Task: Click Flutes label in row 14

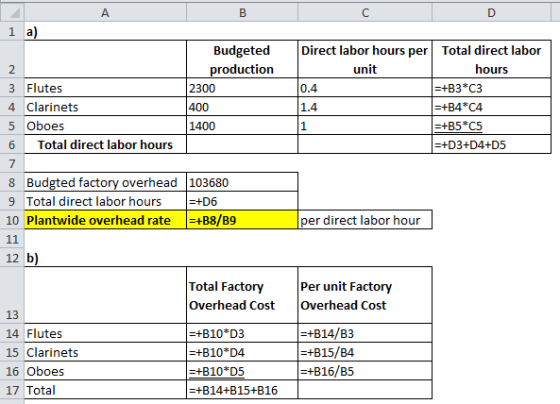Action: tap(105, 333)
